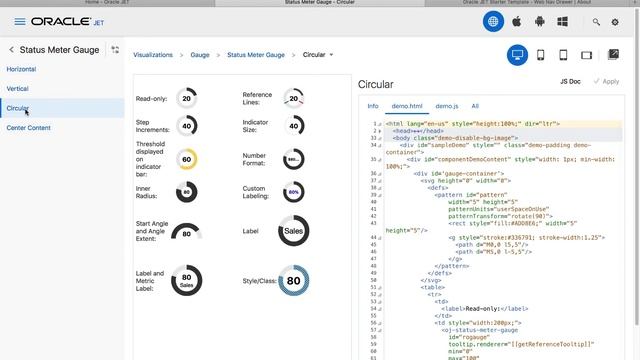
Task: Open the code editor popout icon
Action: click(613, 54)
